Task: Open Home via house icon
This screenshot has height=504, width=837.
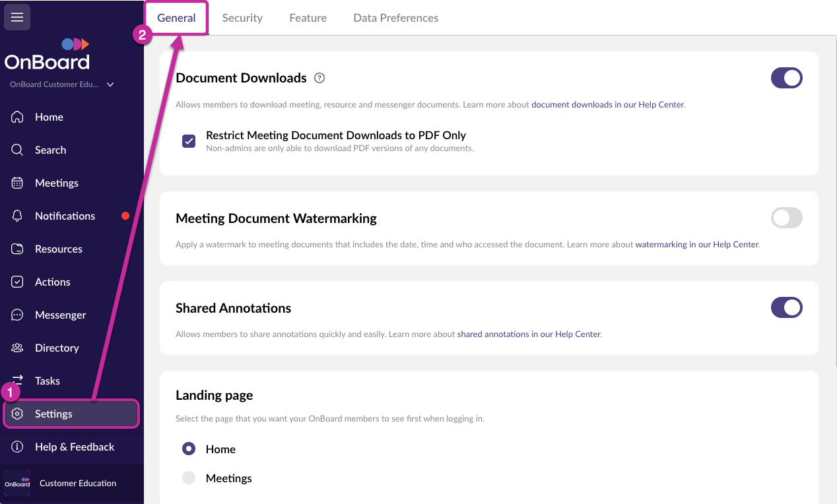Action: [18, 117]
